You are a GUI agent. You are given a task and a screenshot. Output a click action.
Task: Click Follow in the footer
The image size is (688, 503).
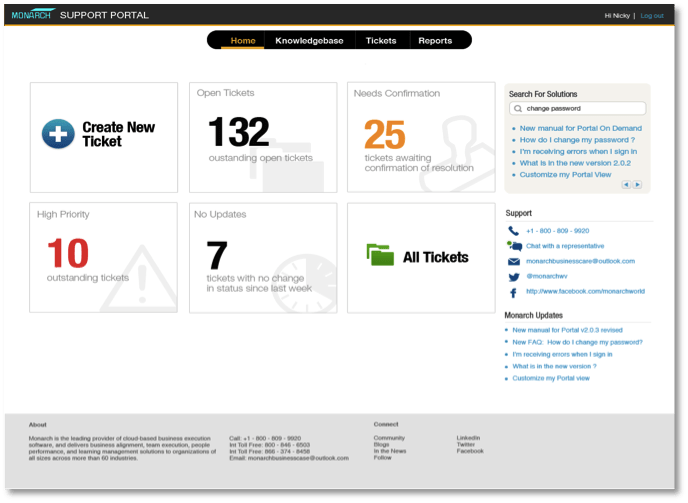[382, 458]
